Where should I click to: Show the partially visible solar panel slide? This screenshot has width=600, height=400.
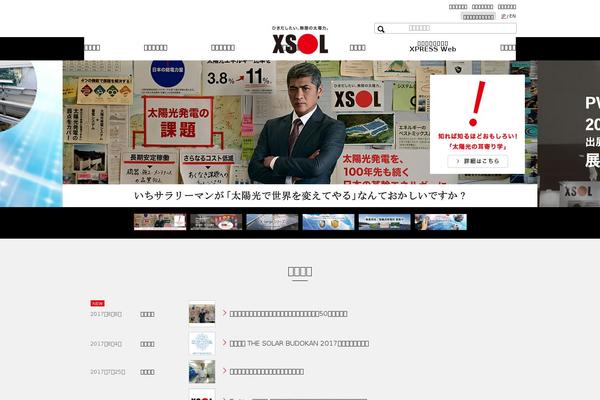click(x=31, y=134)
